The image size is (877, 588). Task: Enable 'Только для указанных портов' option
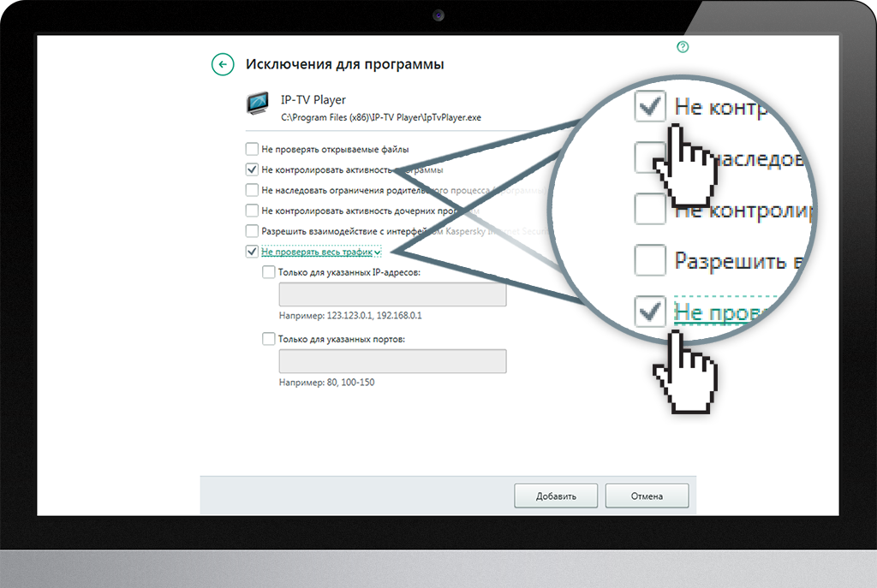pos(269,339)
